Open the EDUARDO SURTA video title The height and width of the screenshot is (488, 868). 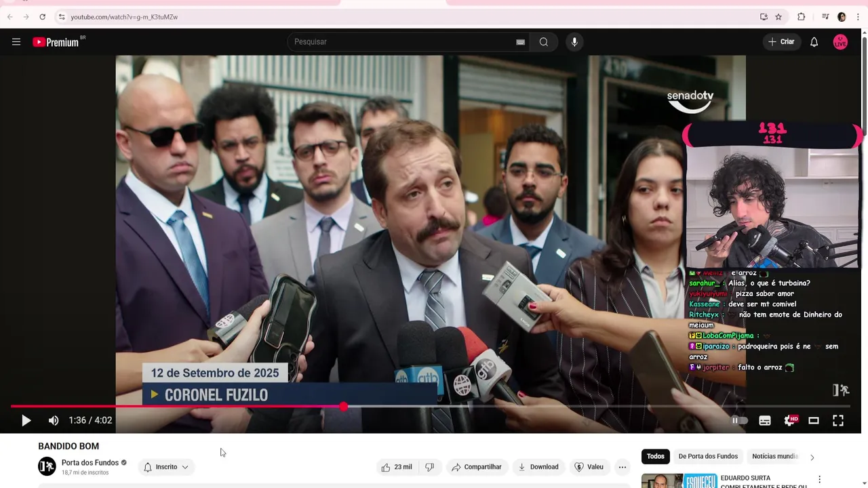click(x=763, y=482)
